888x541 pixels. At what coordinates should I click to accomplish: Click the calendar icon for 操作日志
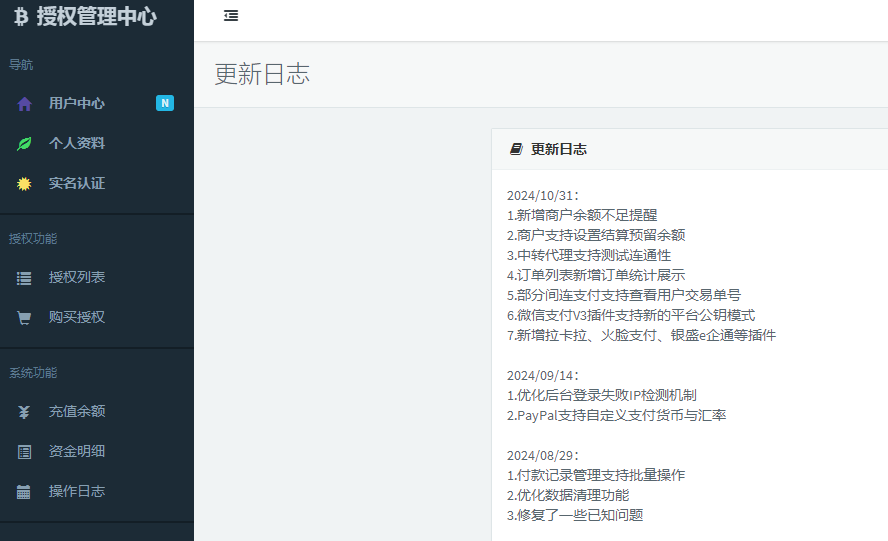[24, 492]
